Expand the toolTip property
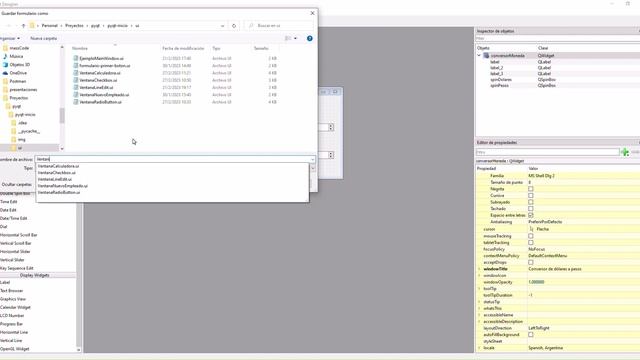Screen dimensions: 640x360 click(480, 289)
